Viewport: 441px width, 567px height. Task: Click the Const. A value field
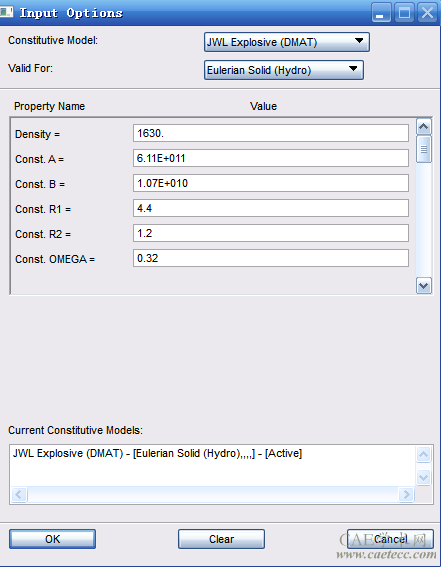click(x=271, y=158)
